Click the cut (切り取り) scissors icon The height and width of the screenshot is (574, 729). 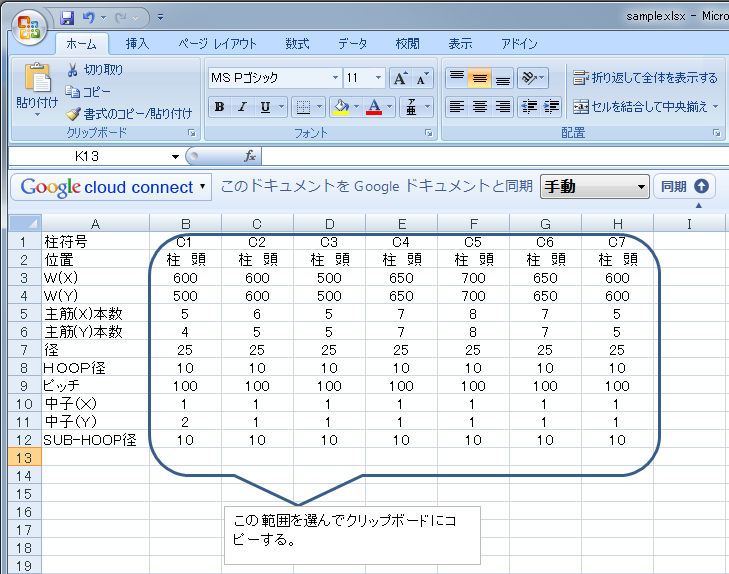point(73,70)
